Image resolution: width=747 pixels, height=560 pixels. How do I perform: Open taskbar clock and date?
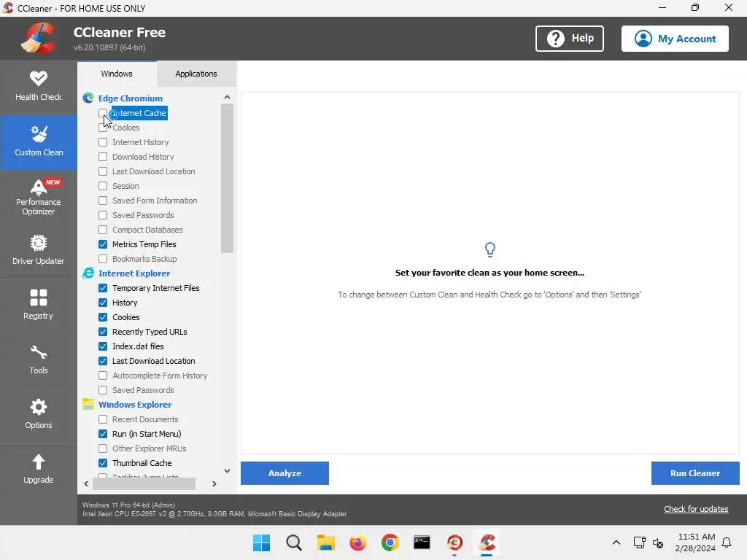(x=695, y=542)
